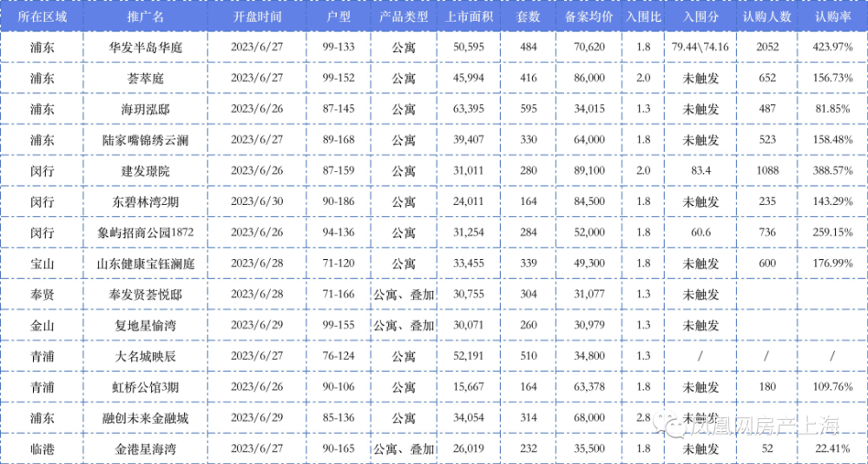Click the 76-124 unit size cell
The image size is (868, 464).
(x=338, y=356)
